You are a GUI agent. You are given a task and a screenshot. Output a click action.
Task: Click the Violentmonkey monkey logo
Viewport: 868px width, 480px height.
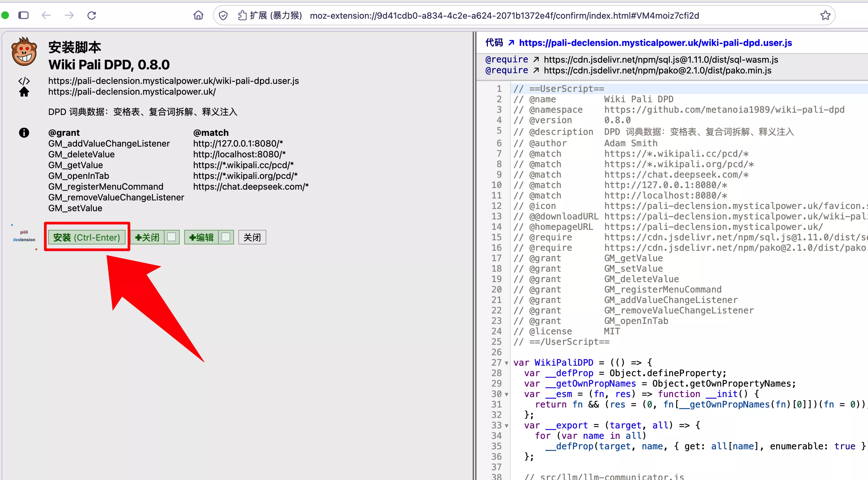pos(24,52)
